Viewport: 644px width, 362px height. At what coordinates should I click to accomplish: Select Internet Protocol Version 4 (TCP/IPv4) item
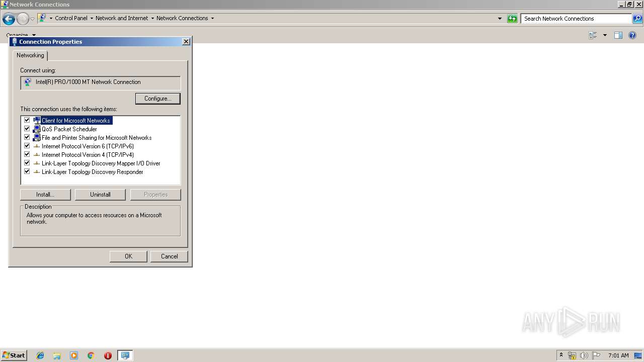coord(88,155)
